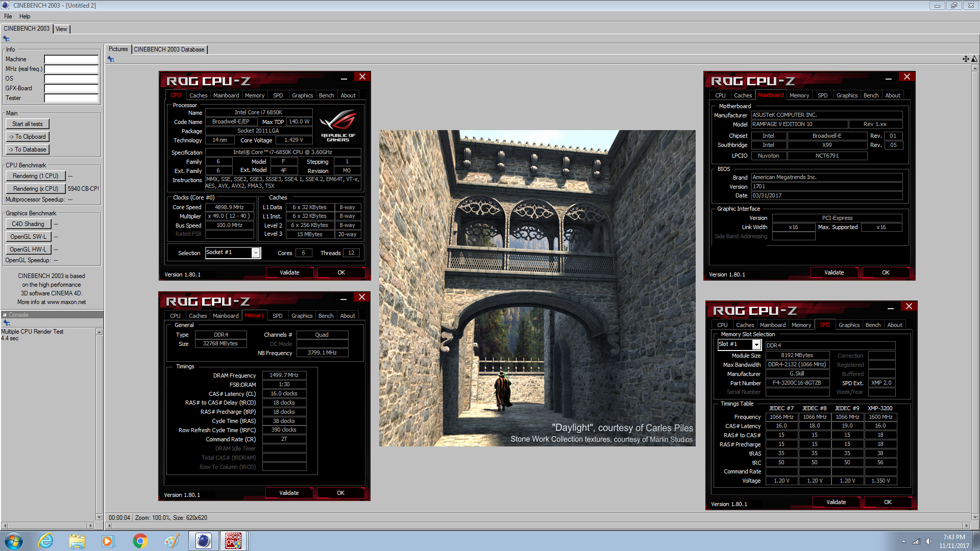980x551 pixels.
Task: Click the Tester input field
Action: [71, 98]
